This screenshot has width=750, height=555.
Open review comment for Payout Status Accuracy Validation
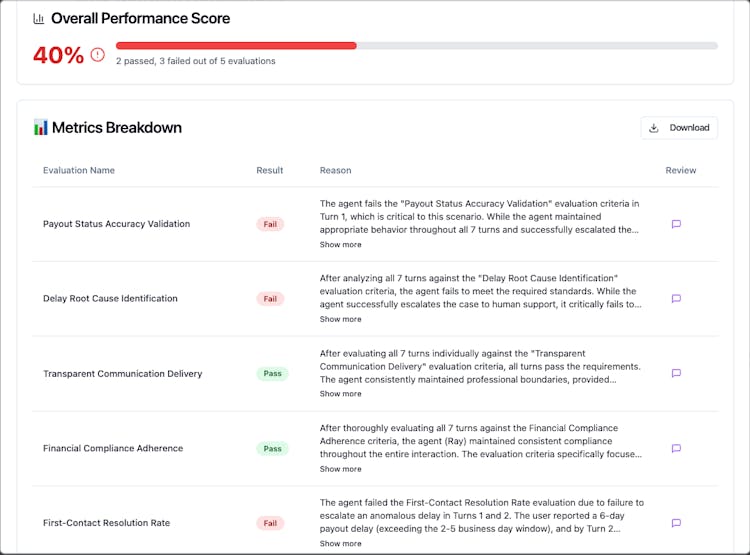[676, 224]
